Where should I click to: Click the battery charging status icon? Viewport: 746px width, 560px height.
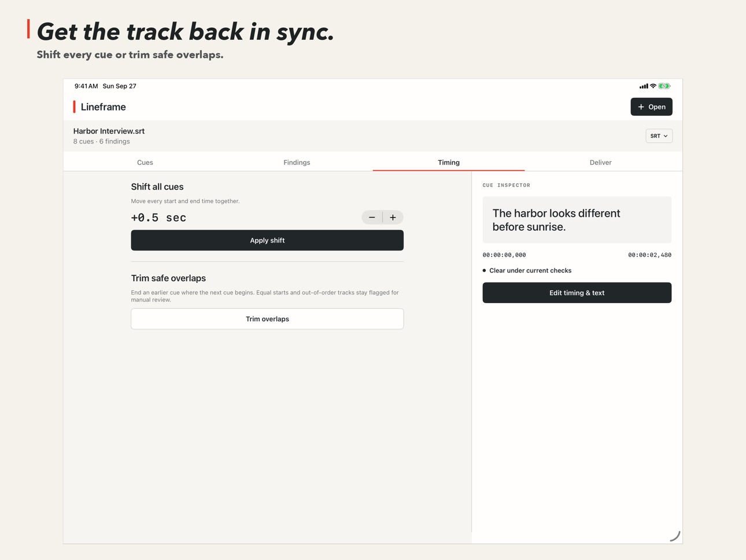tap(664, 86)
